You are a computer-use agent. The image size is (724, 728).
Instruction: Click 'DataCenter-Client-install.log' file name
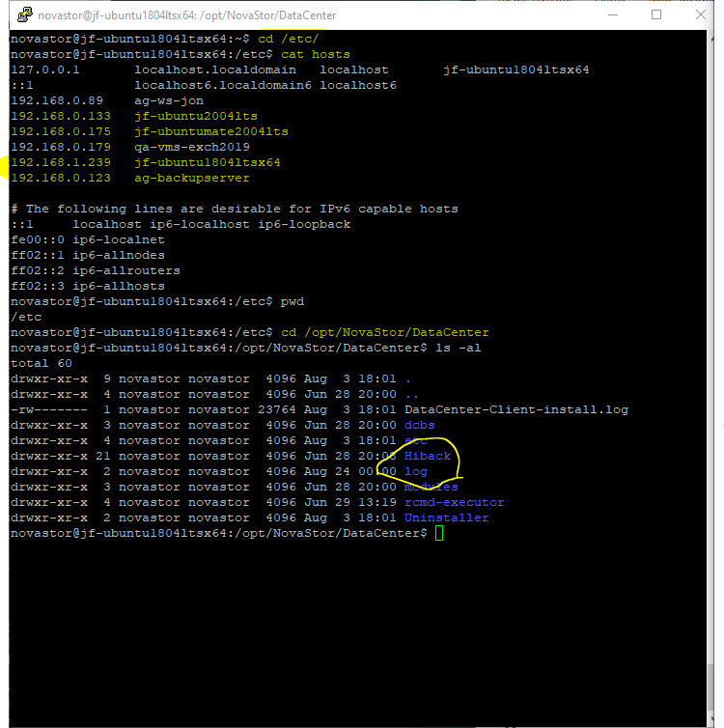pos(516,409)
